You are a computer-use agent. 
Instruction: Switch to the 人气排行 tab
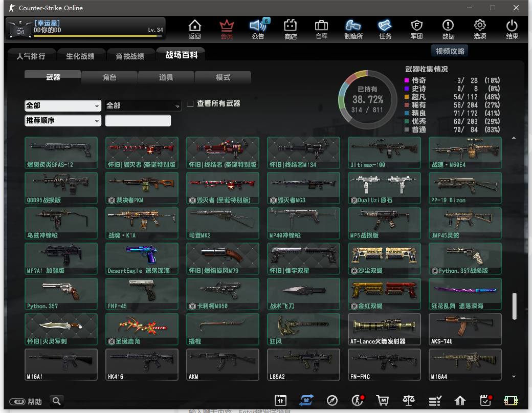(31, 56)
